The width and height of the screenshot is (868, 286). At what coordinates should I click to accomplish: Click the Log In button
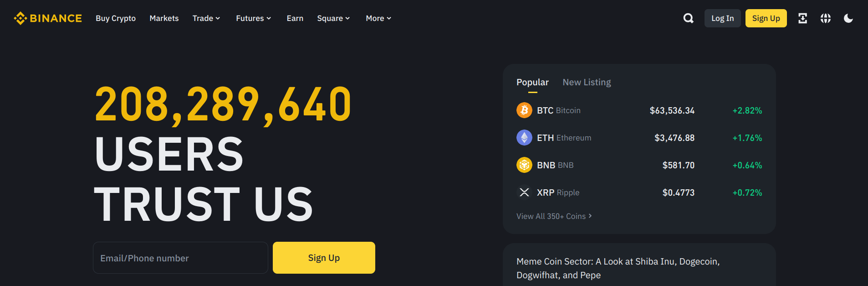[722, 18]
